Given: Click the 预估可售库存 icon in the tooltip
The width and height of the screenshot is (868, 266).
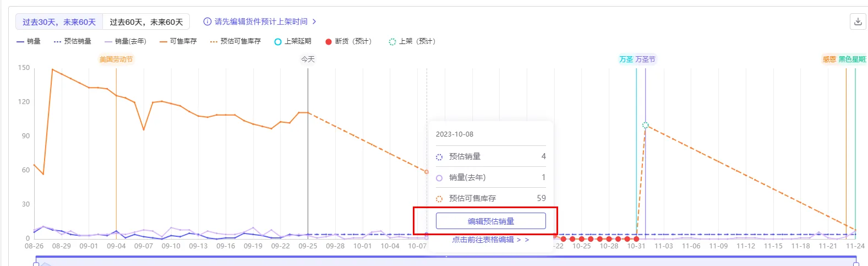Looking at the screenshot, I should point(439,199).
